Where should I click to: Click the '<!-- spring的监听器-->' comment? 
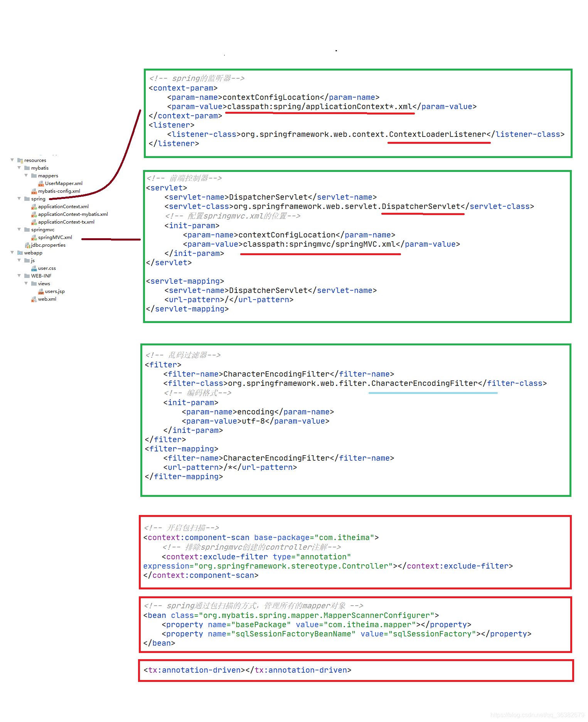(x=197, y=79)
